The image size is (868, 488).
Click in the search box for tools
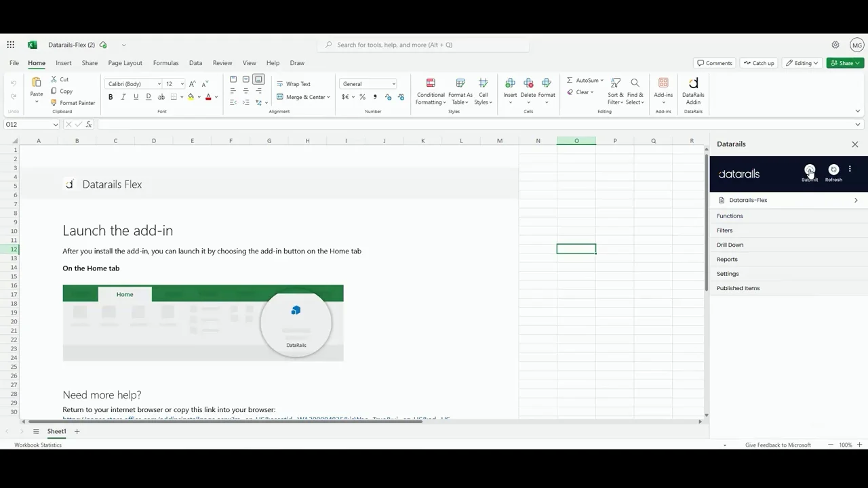point(423,45)
